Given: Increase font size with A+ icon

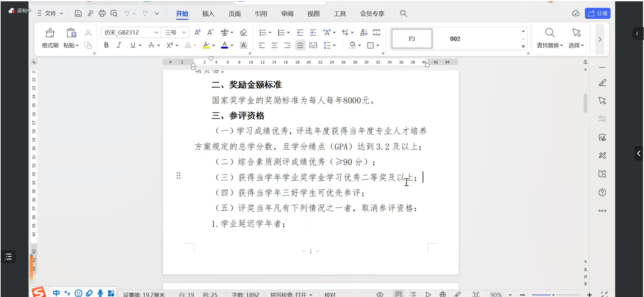Looking at the screenshot, I should click(198, 33).
